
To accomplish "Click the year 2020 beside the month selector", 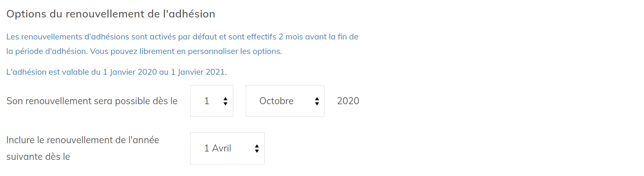I will [348, 101].
